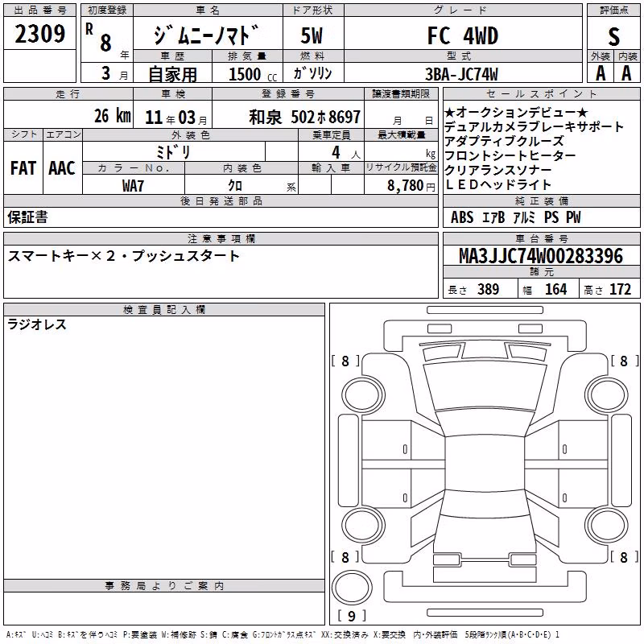Click the spare tire circle marked 9
Screen dimensions: 644x644
pyautogui.click(x=352, y=588)
